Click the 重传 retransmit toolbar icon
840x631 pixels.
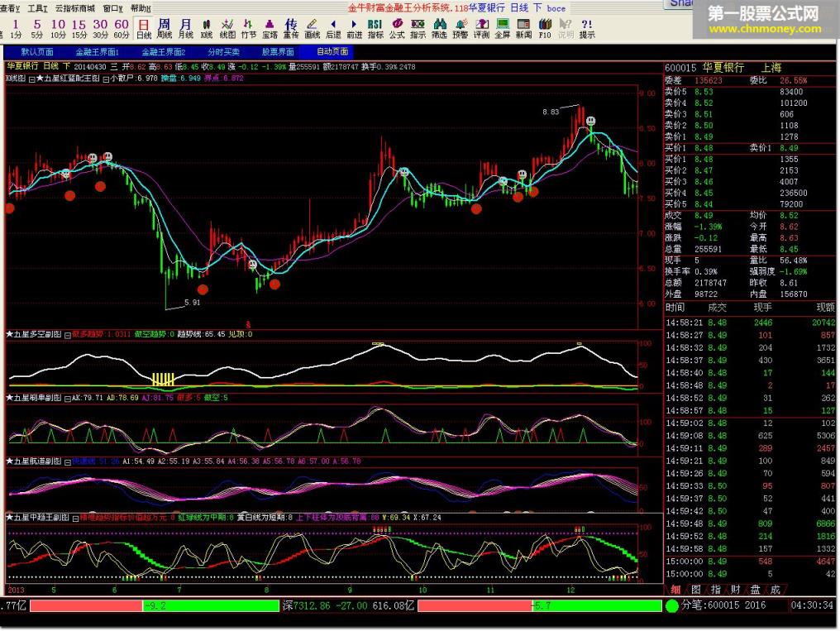point(291,28)
